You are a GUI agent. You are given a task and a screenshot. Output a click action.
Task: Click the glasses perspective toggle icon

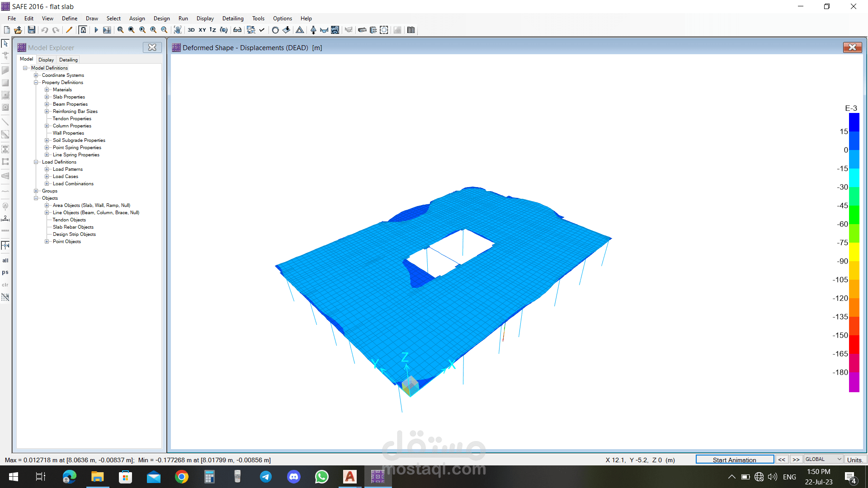tap(237, 30)
